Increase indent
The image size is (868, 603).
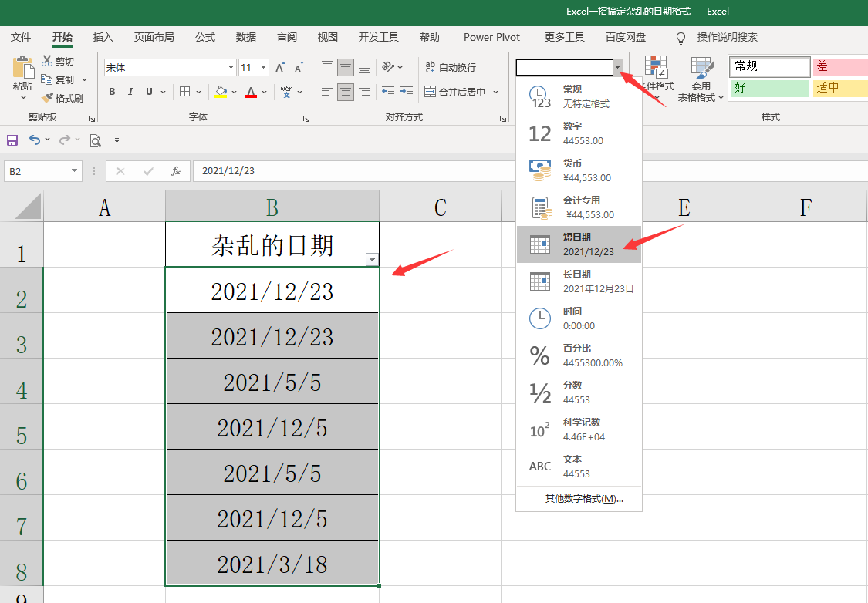[x=407, y=92]
